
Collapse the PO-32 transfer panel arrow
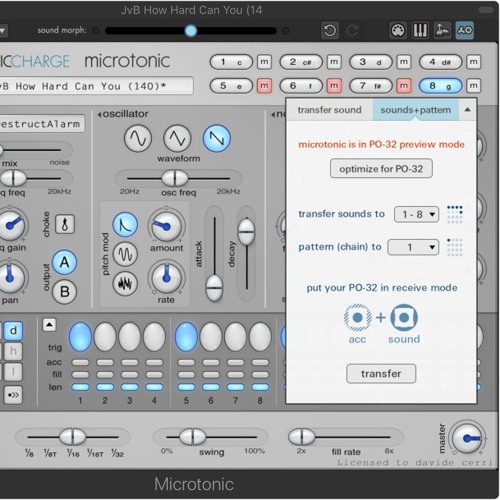(467, 109)
